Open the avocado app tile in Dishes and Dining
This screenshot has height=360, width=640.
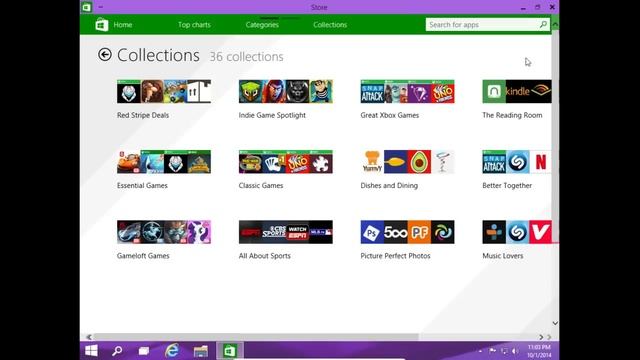tap(419, 162)
